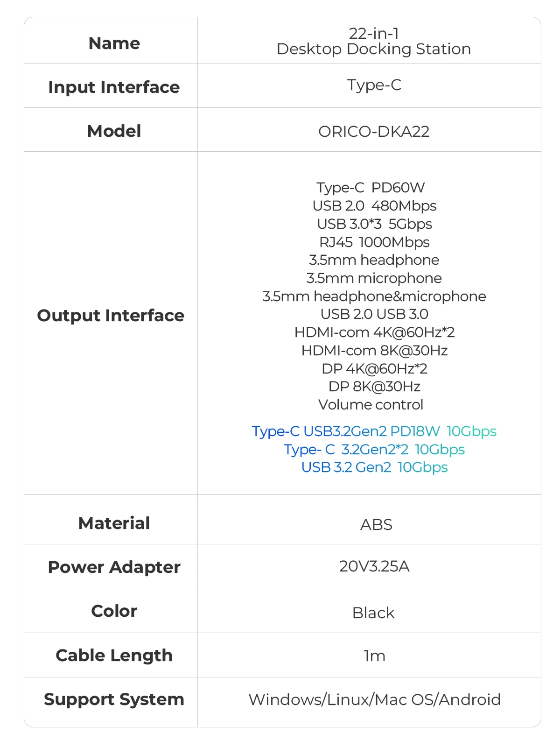Click the "Type-C PD60W" spec line
This screenshot has width=560, height=747.
pos(371,188)
